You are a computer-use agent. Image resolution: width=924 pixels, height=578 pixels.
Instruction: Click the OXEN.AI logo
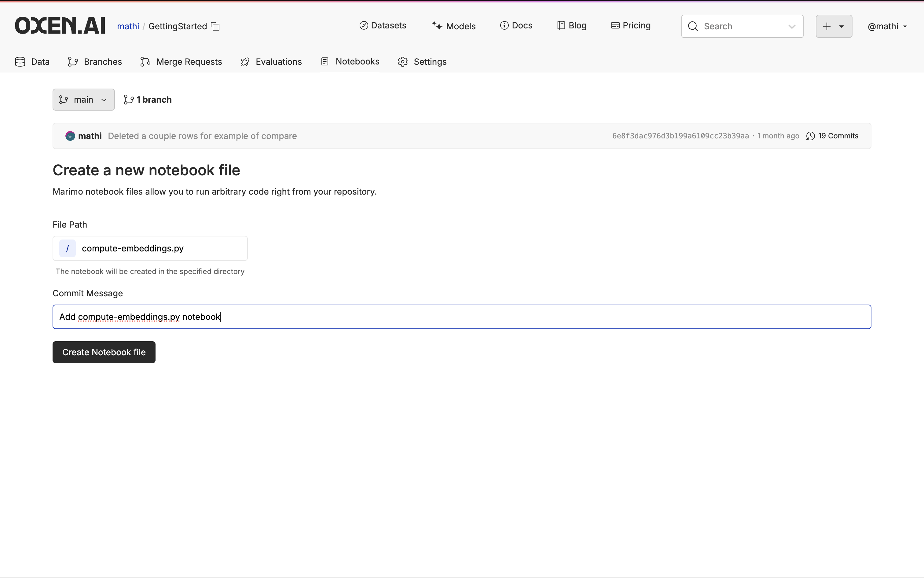60,26
